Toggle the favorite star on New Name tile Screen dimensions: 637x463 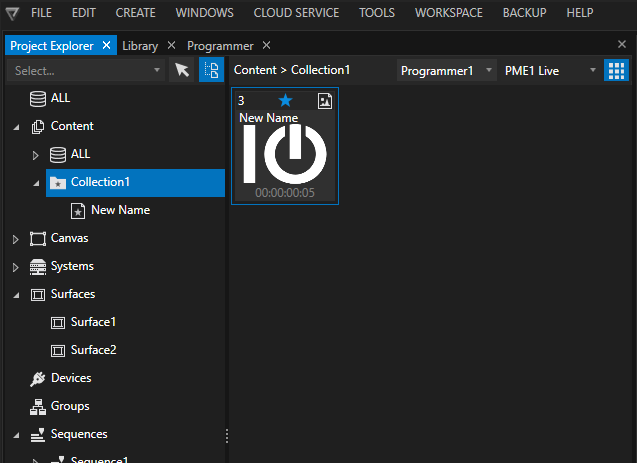[x=285, y=100]
